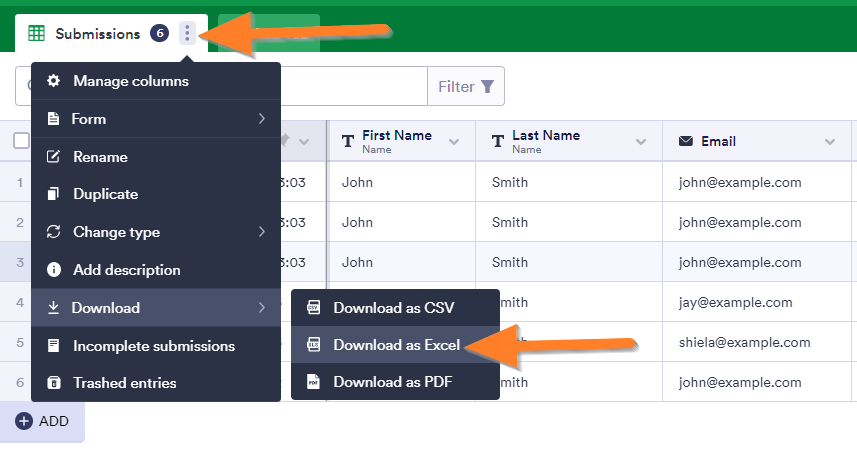Image resolution: width=857 pixels, height=450 pixels.
Task: Click the three-dot menu beside Submissions tab
Action: [187, 33]
